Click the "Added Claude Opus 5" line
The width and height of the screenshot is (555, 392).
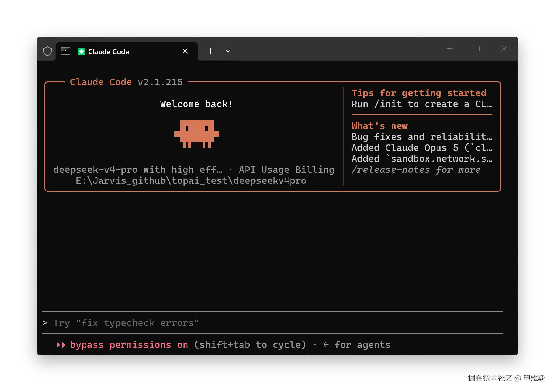click(x=422, y=148)
